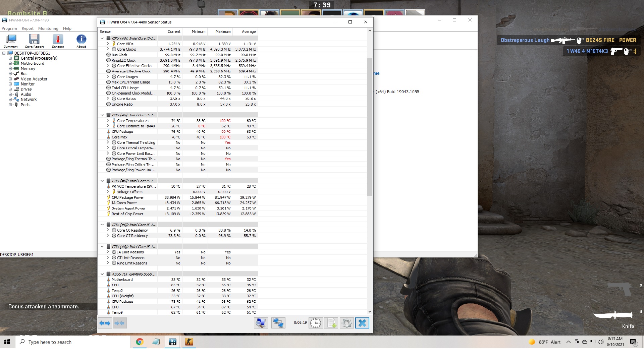Click the About info icon
The width and height of the screenshot is (644, 362).
point(81,41)
